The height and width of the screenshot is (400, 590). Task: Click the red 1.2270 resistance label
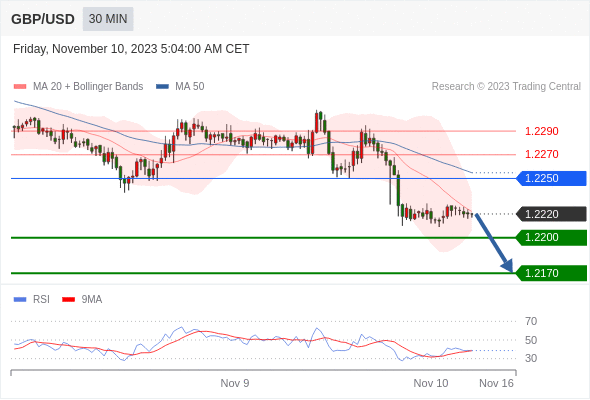[541, 154]
